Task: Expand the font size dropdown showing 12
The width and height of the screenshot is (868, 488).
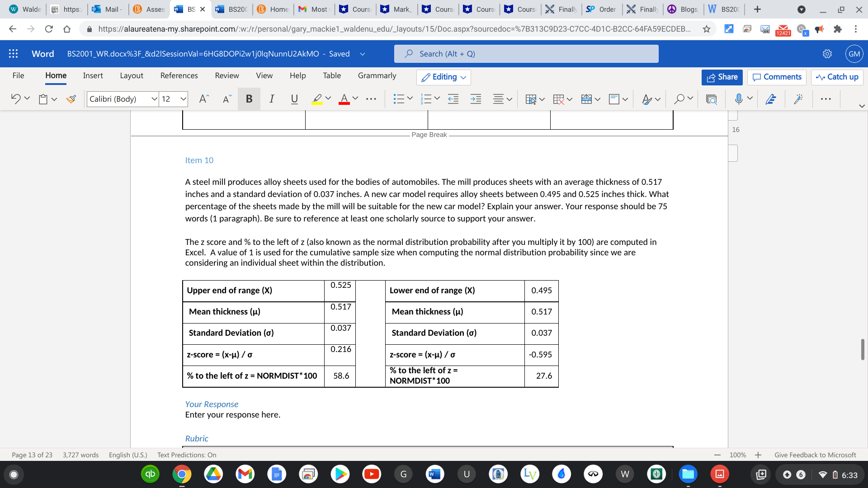Action: 183,99
